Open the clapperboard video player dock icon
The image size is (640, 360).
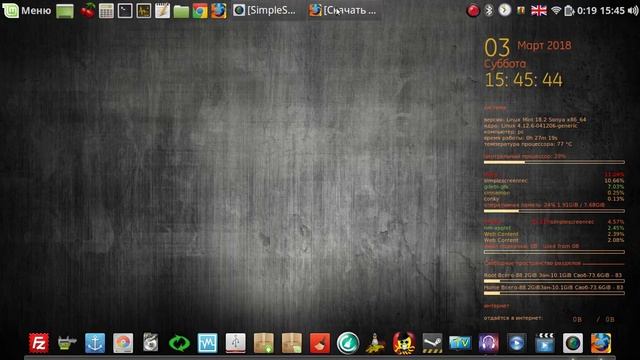tap(544, 343)
